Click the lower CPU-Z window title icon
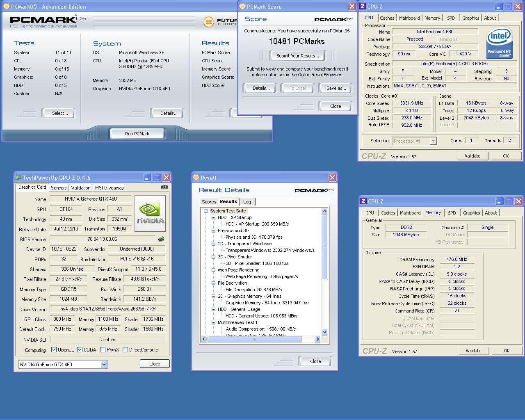The height and width of the screenshot is (420, 525). click(363, 201)
